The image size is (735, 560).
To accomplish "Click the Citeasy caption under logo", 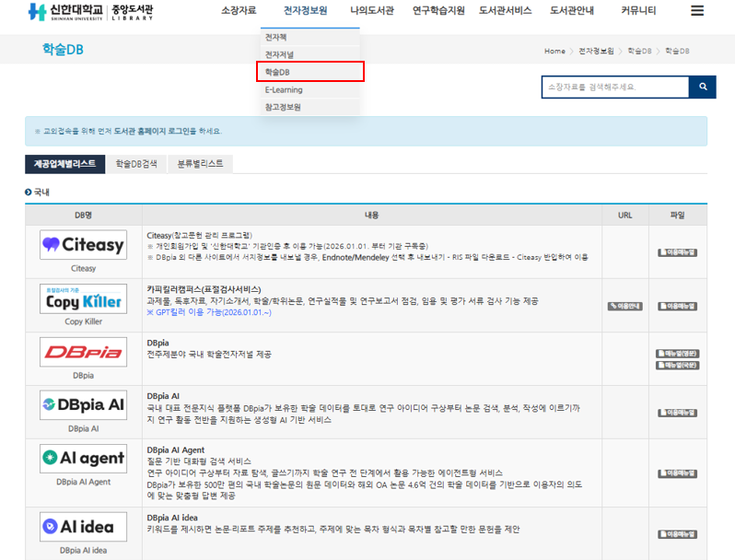I will pos(84,269).
